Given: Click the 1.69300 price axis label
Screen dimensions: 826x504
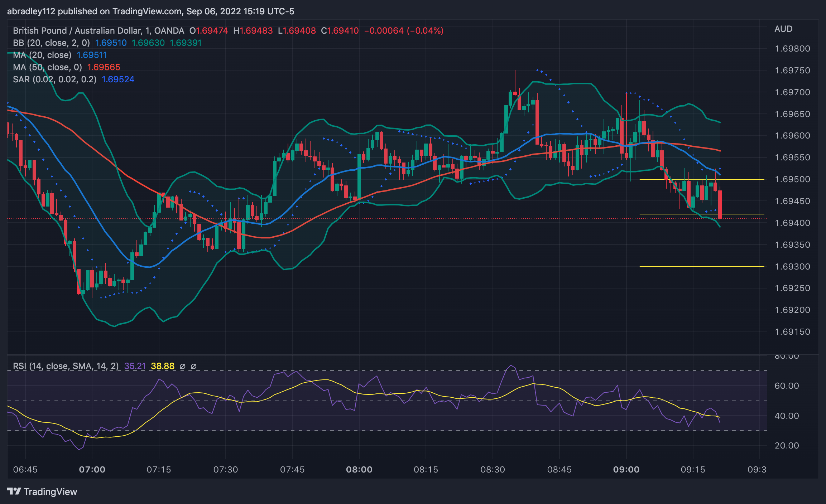Looking at the screenshot, I should [x=792, y=267].
